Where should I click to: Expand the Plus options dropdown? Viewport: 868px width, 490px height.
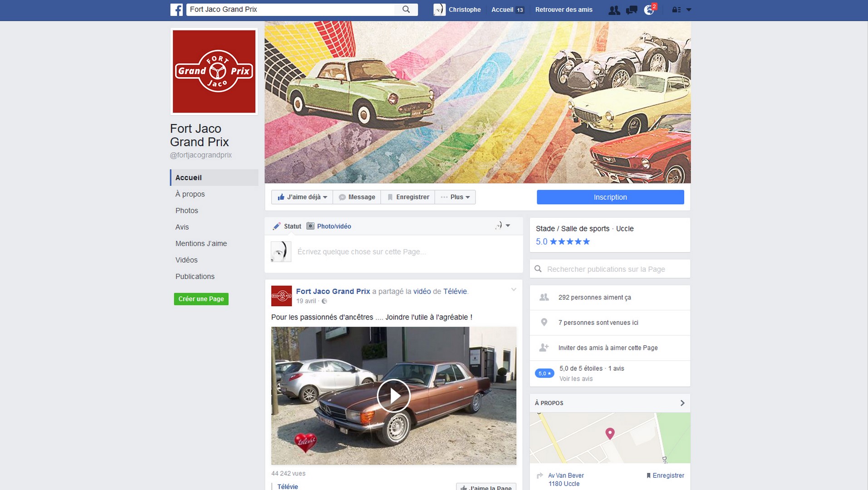455,197
